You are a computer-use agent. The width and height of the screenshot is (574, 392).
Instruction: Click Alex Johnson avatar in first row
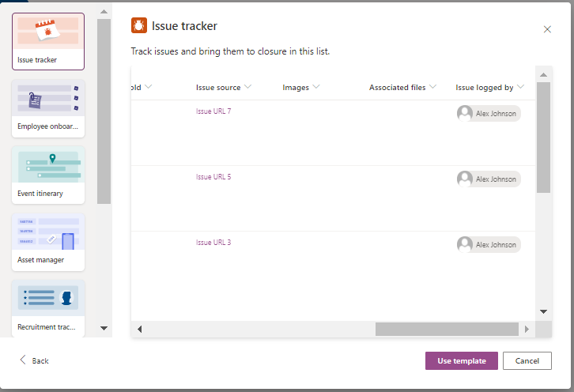pyautogui.click(x=466, y=114)
